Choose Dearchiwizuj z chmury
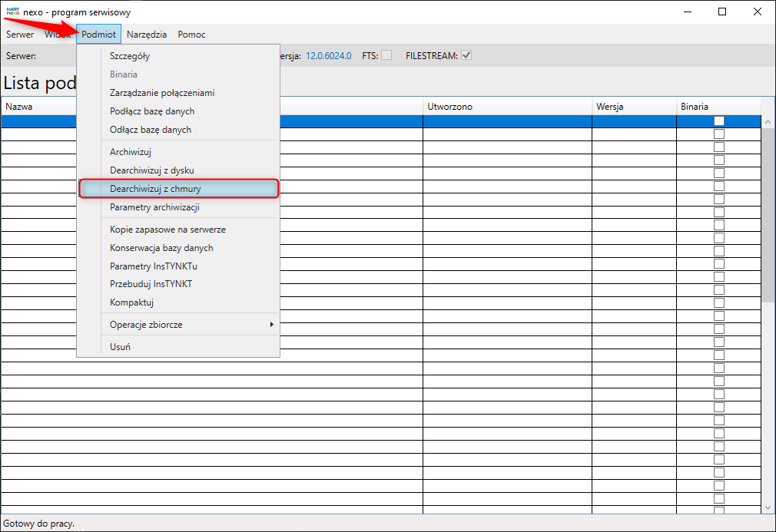776x532 pixels. pyautogui.click(x=179, y=188)
